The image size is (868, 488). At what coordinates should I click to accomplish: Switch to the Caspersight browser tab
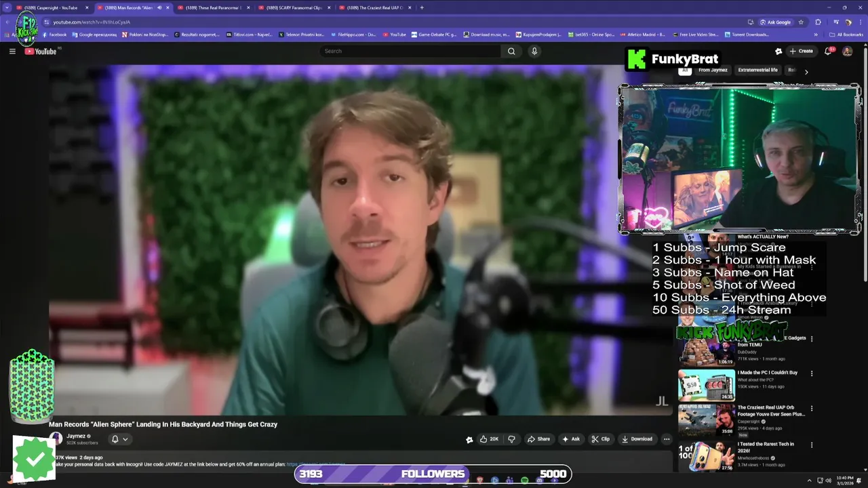(x=51, y=7)
